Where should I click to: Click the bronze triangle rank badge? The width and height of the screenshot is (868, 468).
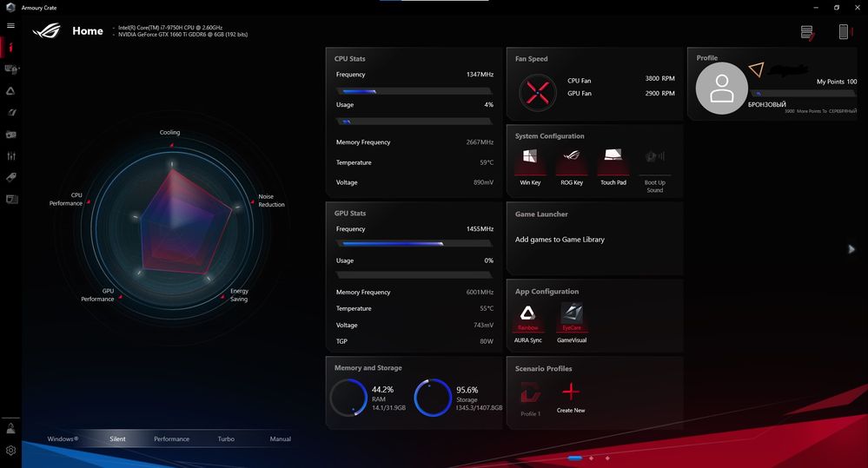pyautogui.click(x=756, y=69)
